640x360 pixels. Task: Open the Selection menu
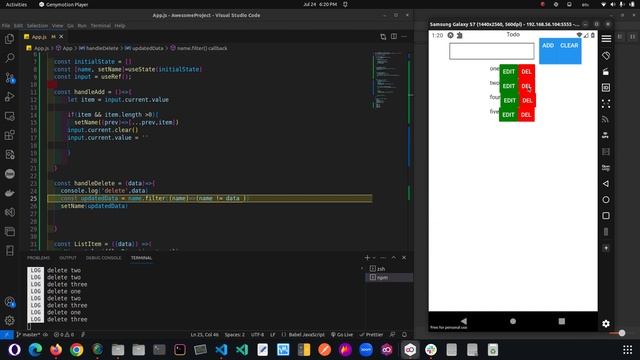37,26
